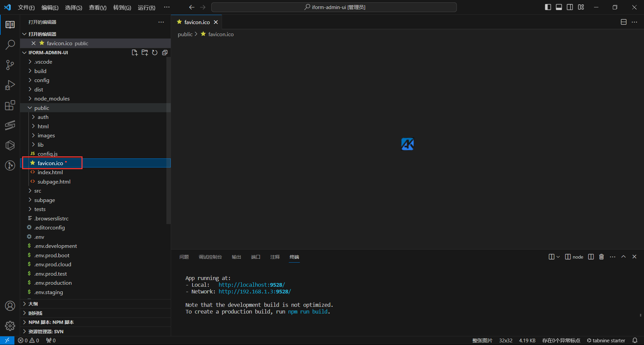Refresh the explorer file tree
This screenshot has height=345, width=644.
pos(155,53)
